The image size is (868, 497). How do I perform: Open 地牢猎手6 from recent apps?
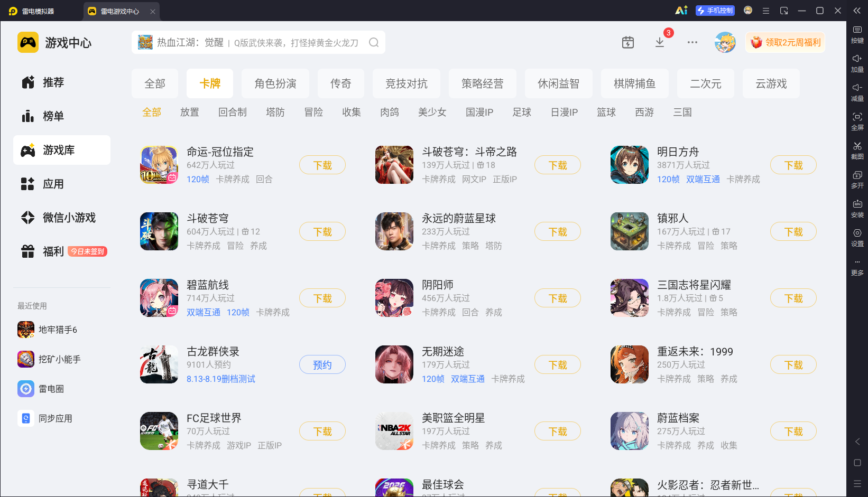click(x=48, y=330)
